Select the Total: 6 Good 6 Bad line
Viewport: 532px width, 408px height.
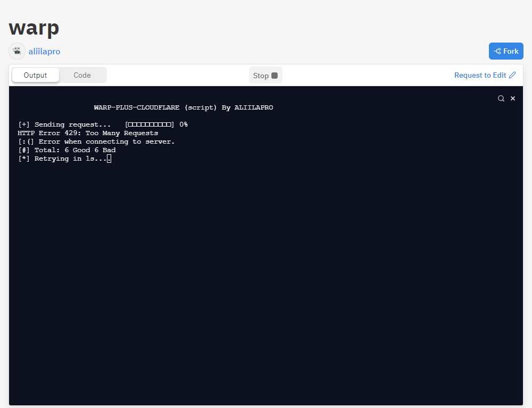[x=67, y=150]
